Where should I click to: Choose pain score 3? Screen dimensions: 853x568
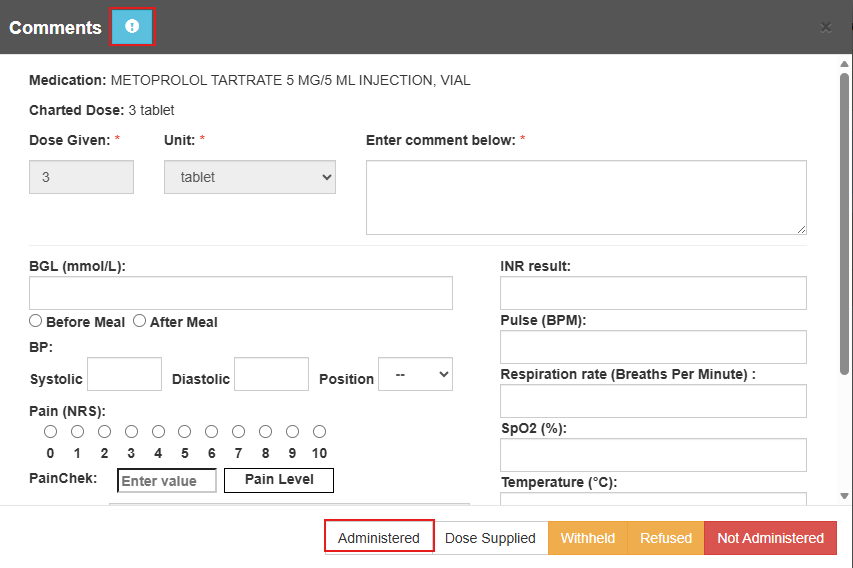click(131, 431)
